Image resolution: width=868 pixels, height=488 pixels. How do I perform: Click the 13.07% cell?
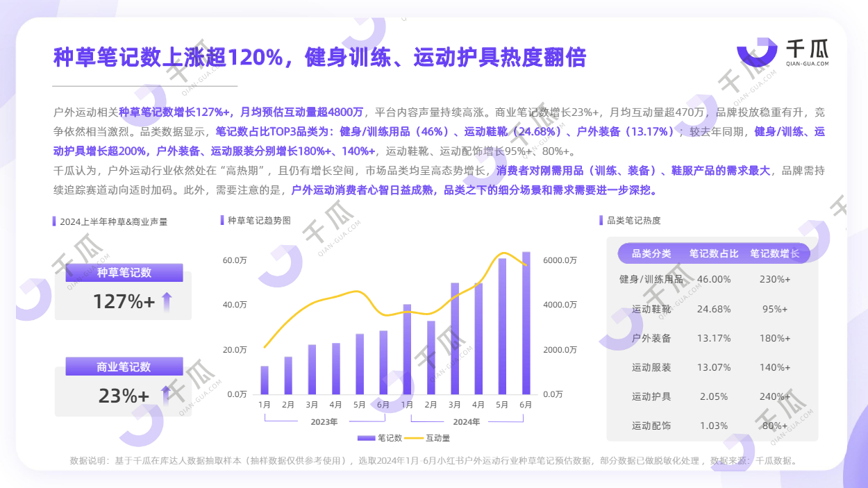(714, 367)
